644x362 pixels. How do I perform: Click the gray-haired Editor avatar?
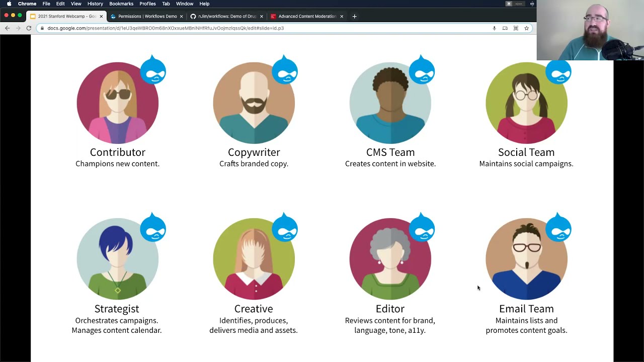point(390,259)
